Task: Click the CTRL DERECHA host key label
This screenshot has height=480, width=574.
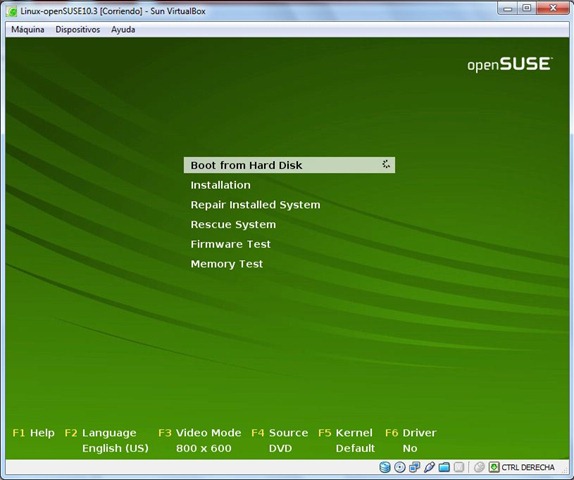Action: pyautogui.click(x=528, y=468)
